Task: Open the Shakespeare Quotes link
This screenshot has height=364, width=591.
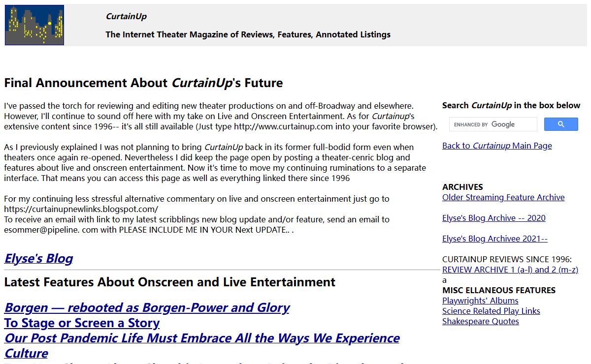Action: [481, 321]
